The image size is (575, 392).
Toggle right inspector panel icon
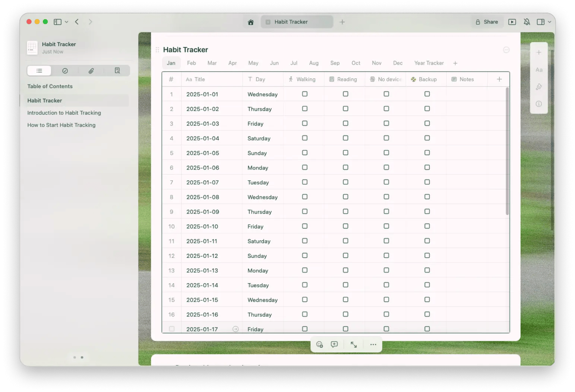coord(540,22)
